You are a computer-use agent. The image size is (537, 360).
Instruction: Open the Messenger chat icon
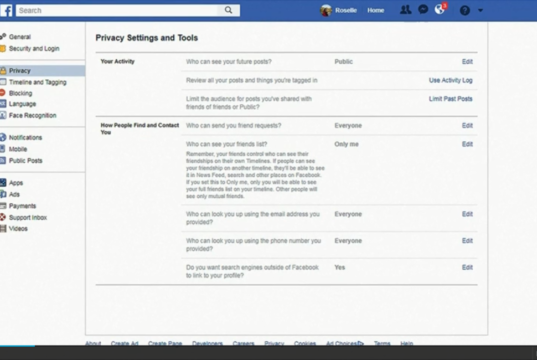pyautogui.click(x=423, y=10)
